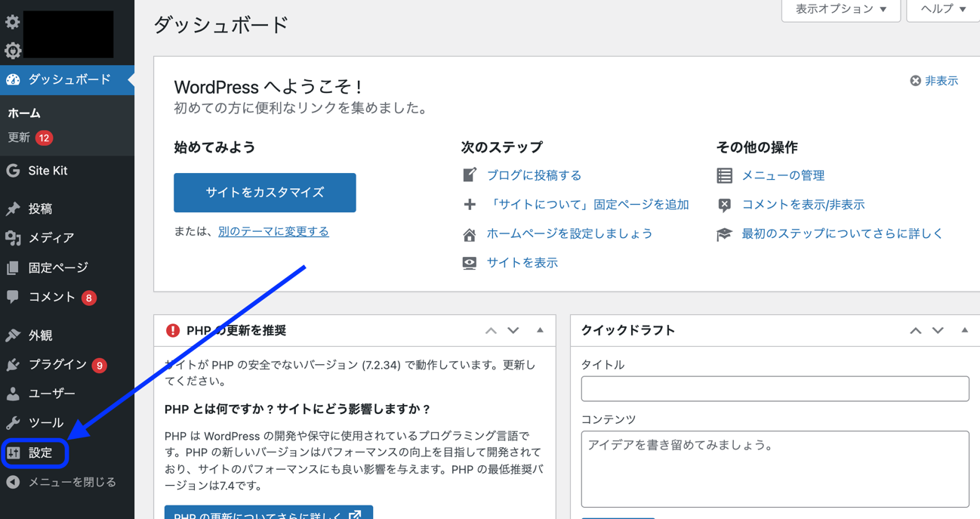
Task: Click the house icon beside ホームページを設定
Action: [x=470, y=234]
